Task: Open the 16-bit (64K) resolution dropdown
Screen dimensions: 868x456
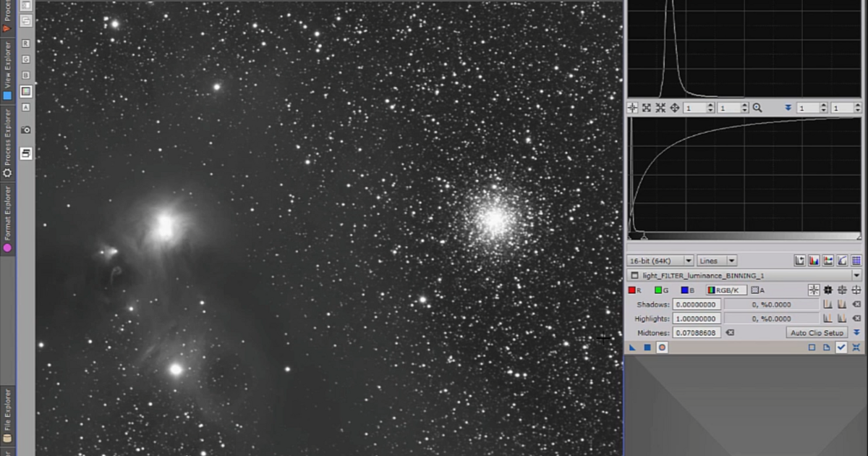Action: 658,260
